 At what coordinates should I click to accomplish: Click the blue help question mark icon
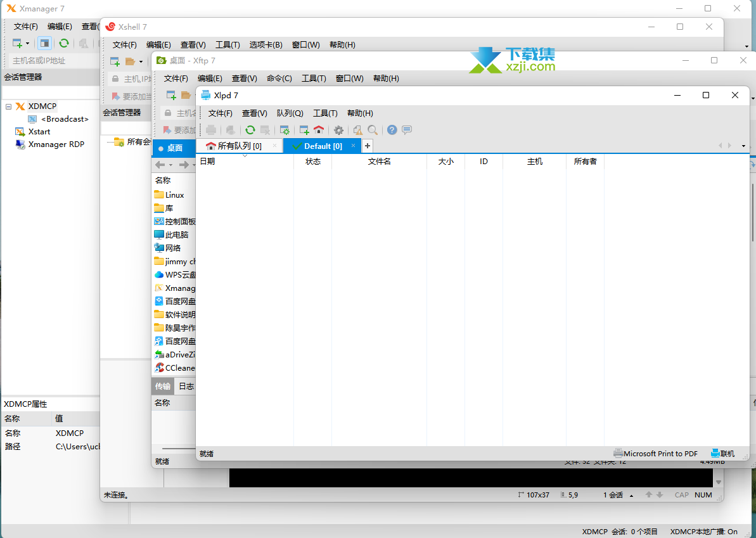click(392, 130)
